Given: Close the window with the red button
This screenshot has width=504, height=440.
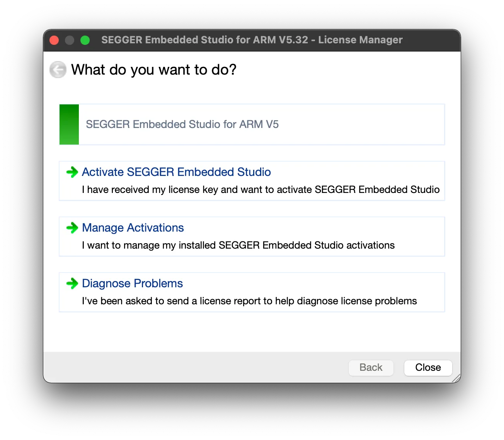Looking at the screenshot, I should tap(54, 40).
